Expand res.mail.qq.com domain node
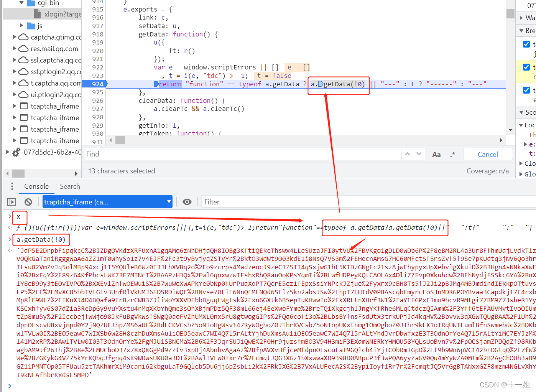Screen dimensions: 536x392 [15, 49]
